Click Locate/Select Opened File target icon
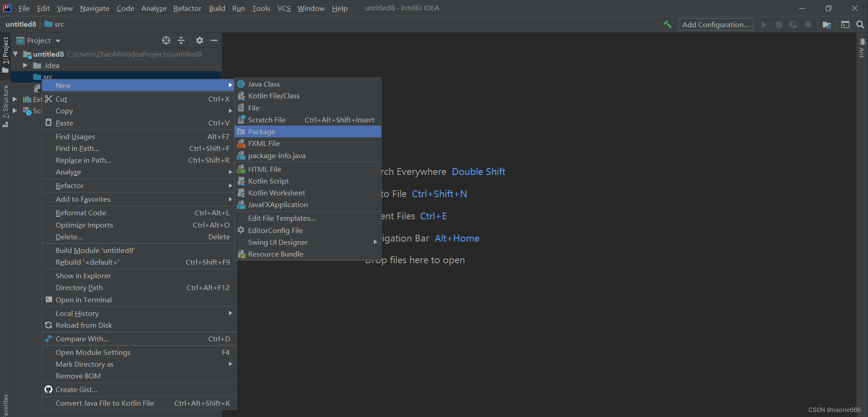Image resolution: width=868 pixels, height=417 pixels. (x=166, y=40)
